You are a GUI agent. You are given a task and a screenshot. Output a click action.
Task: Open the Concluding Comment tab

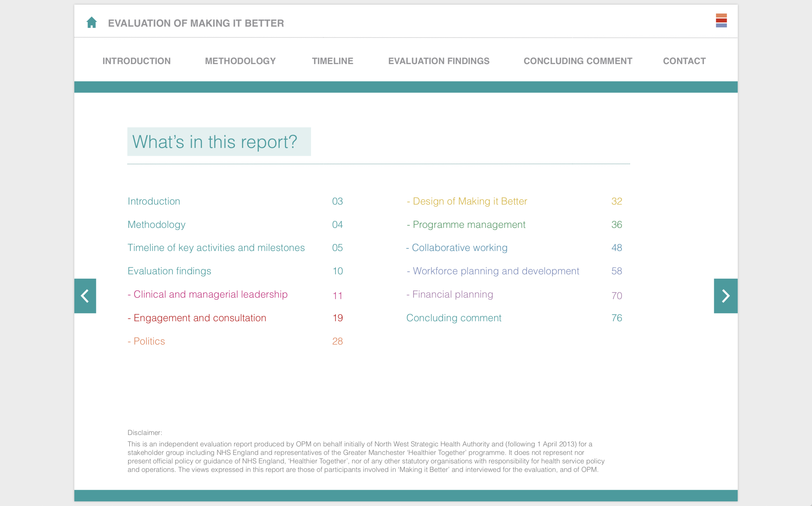pyautogui.click(x=577, y=61)
